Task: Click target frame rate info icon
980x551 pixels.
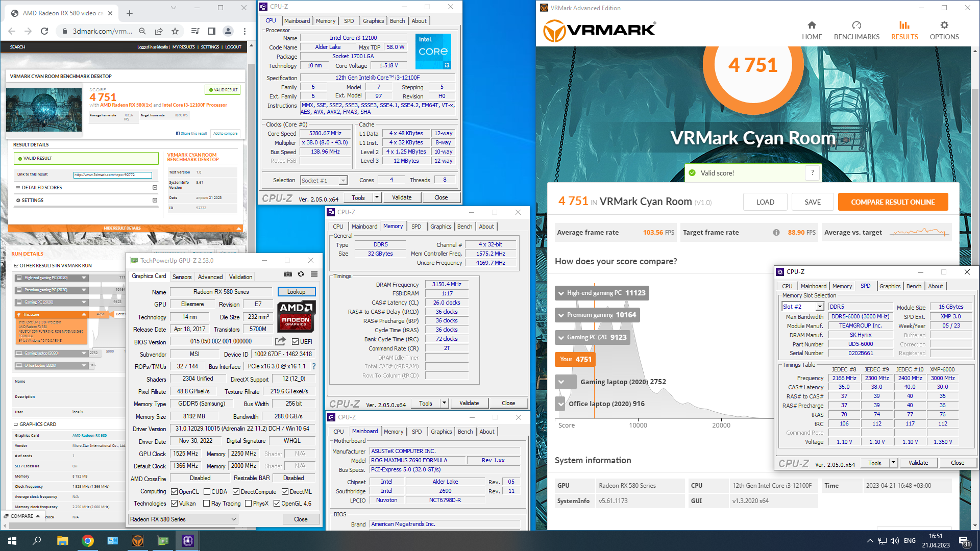Action: 776,233
